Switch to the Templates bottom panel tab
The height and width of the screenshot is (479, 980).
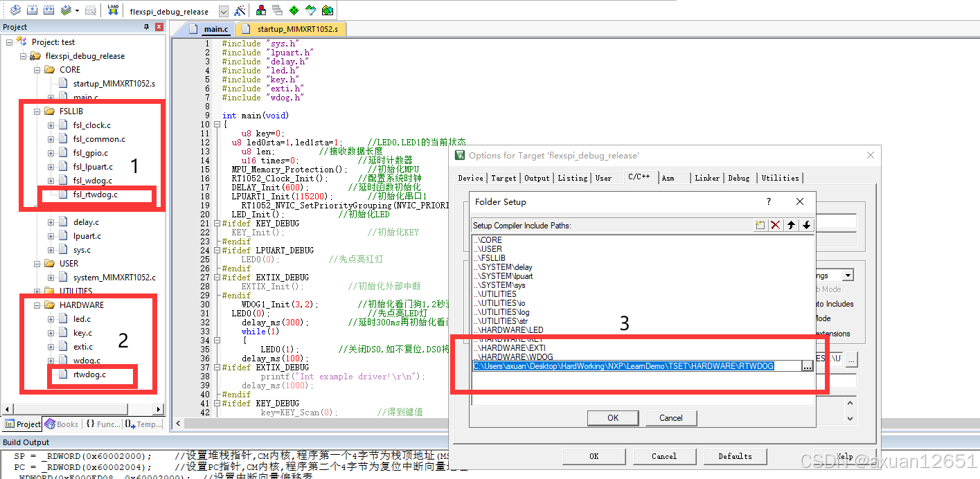tap(143, 424)
